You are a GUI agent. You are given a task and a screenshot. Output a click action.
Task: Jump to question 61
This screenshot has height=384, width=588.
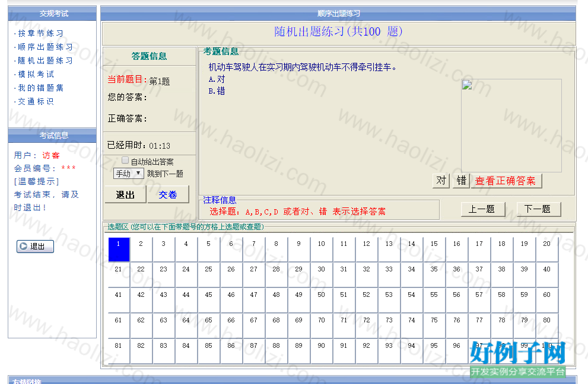[x=119, y=325]
